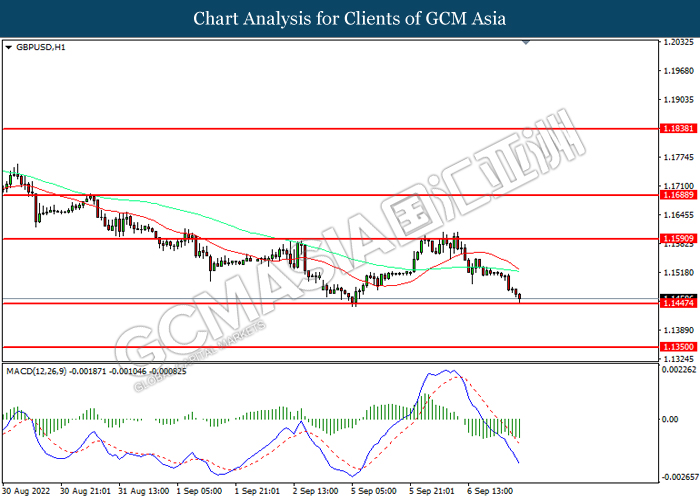This screenshot has height=500, width=700.
Task: Click the 30 Aug 21:01 time label
Action: [85, 491]
